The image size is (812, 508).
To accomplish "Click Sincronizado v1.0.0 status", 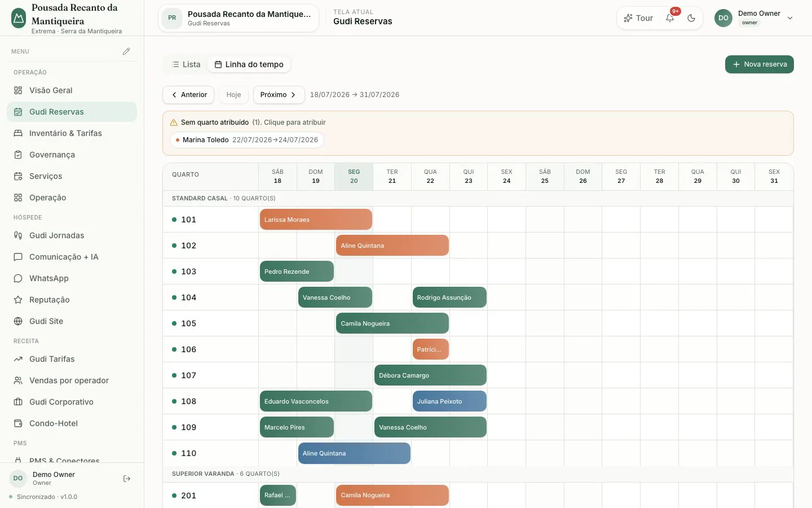I will click(x=44, y=497).
